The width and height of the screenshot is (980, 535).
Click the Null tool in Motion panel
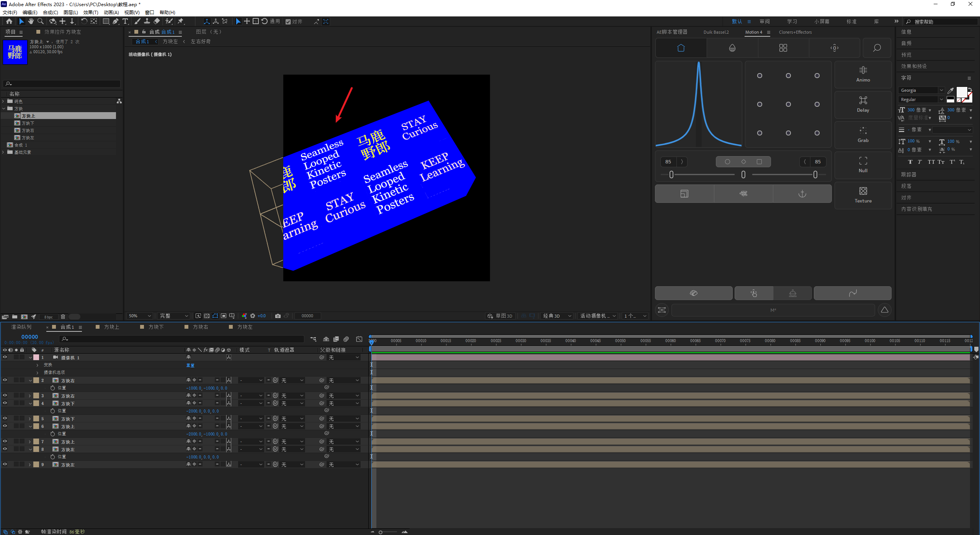(x=863, y=165)
